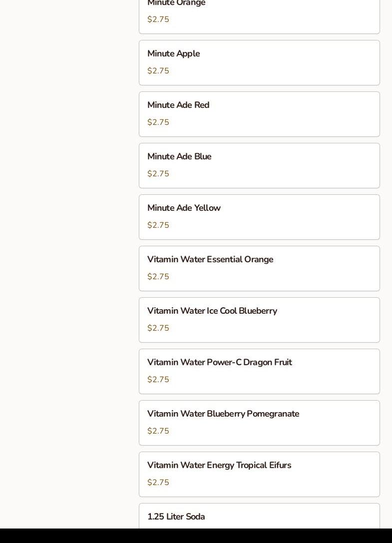Select Vitamin Water Essential Orange

coord(259,268)
